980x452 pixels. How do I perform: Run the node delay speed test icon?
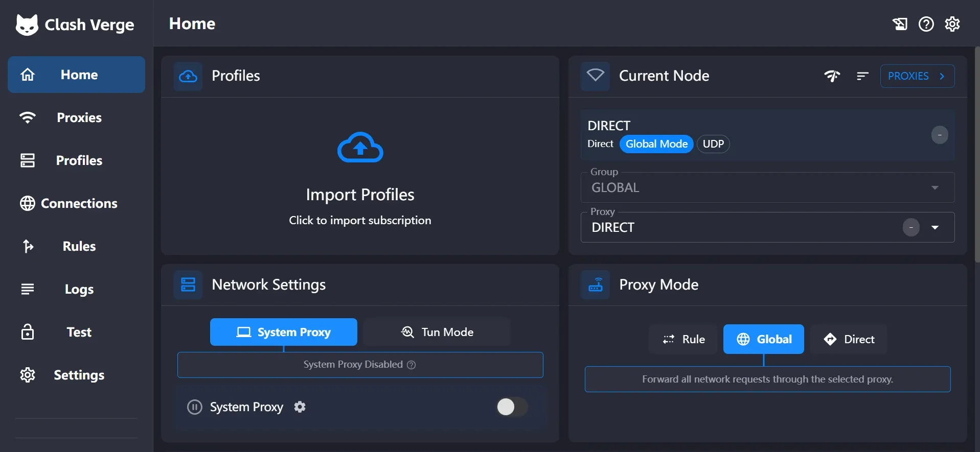(x=832, y=76)
